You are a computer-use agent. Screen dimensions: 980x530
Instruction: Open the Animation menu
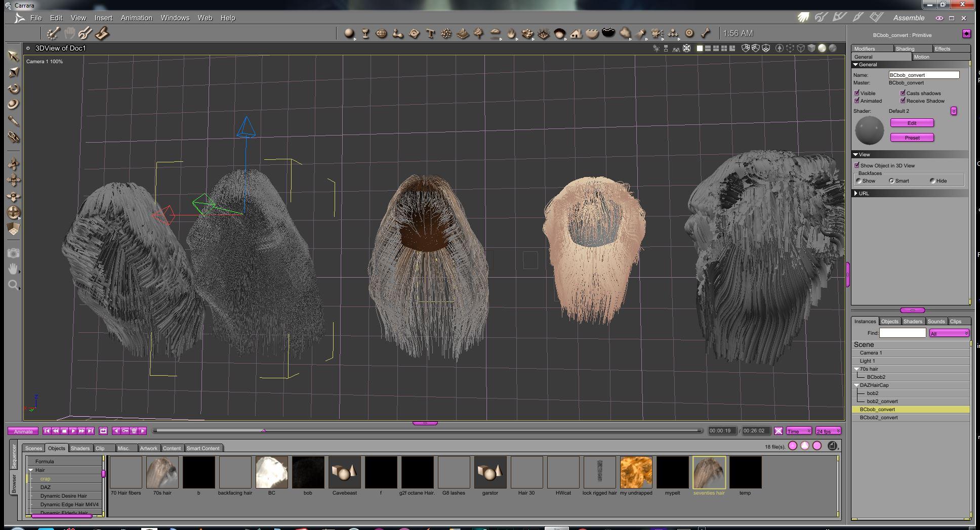click(x=136, y=18)
